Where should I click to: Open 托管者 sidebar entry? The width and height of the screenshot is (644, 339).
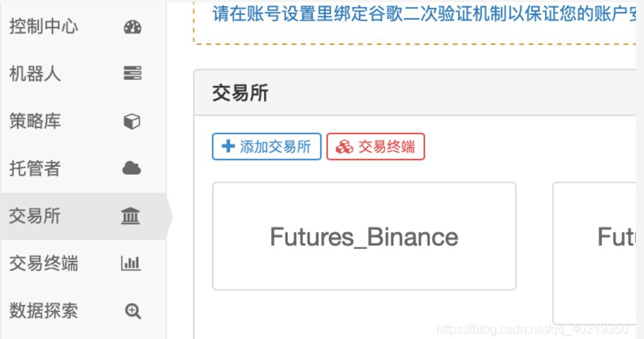pyautogui.click(x=35, y=169)
